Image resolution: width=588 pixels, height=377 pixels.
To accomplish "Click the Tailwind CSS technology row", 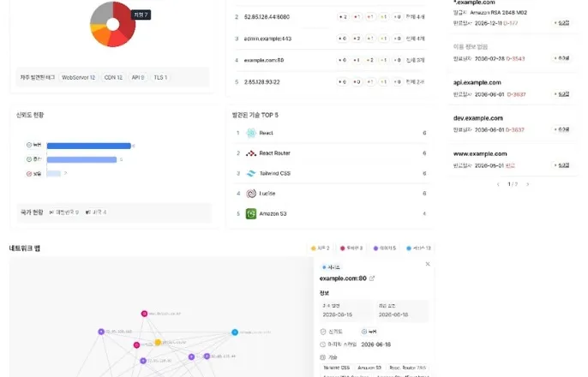I will (x=331, y=174).
